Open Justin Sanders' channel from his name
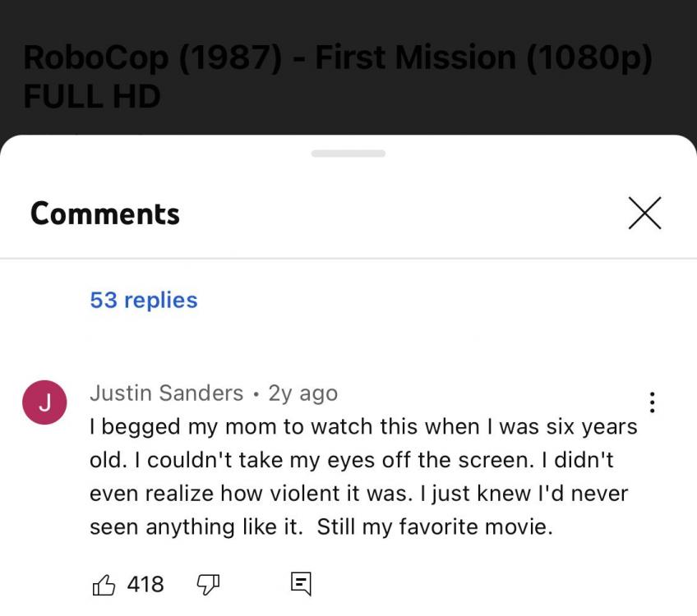697x616 pixels. coord(167,393)
